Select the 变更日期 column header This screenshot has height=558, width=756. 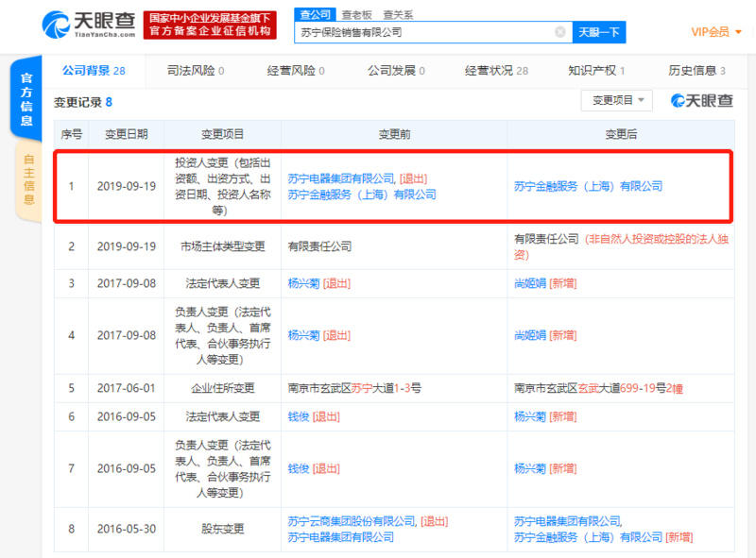pos(127,134)
